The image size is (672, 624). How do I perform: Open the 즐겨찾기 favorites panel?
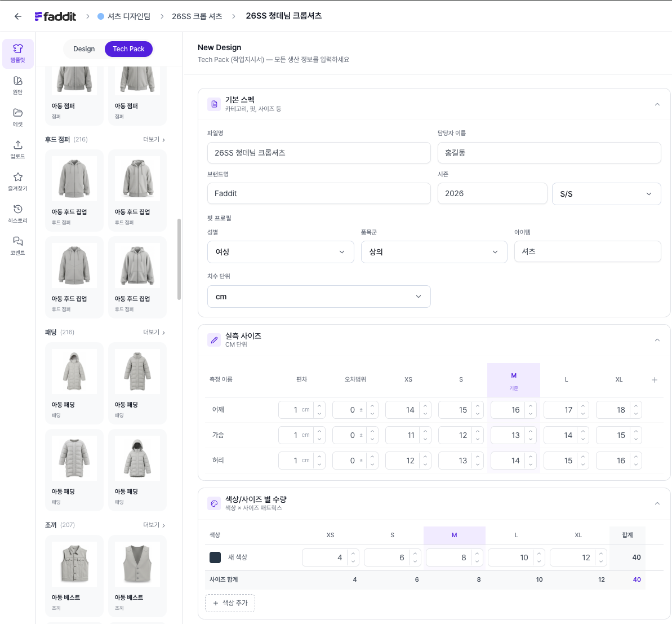tap(17, 182)
